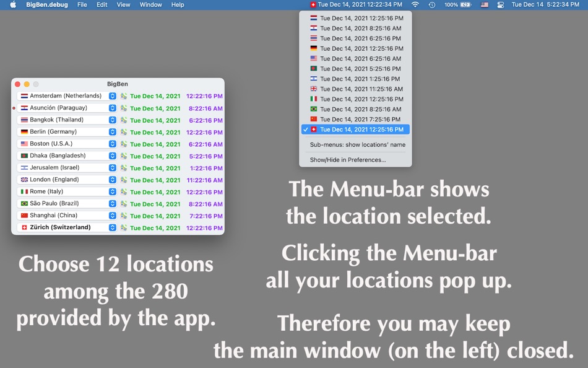Open the Asunción (Paraguay) location popup

click(67, 108)
